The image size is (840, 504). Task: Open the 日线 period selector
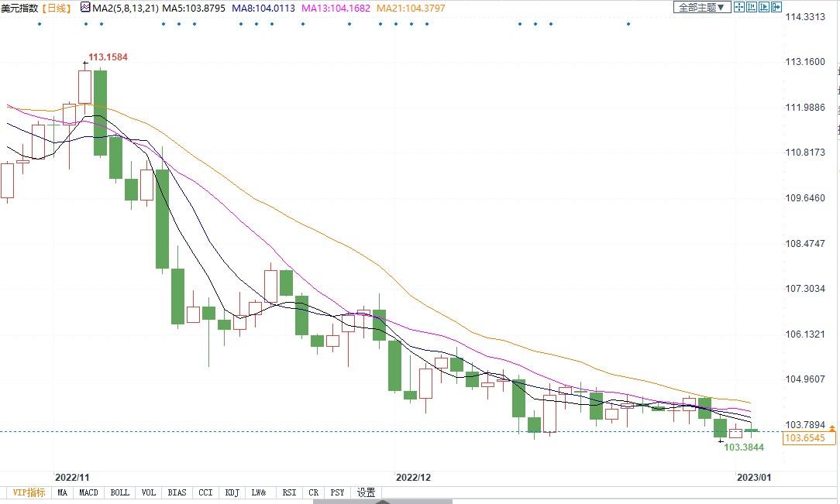pos(54,8)
